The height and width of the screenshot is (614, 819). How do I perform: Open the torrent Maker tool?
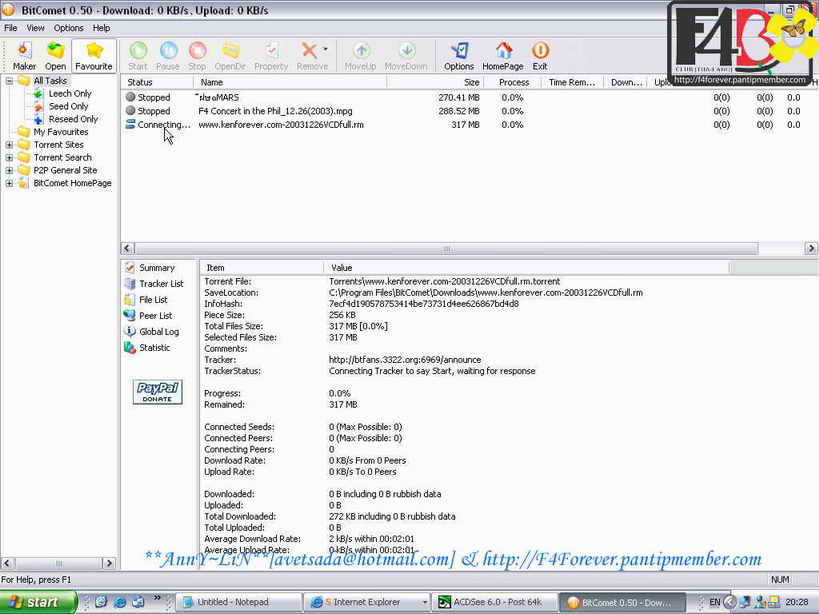click(24, 56)
